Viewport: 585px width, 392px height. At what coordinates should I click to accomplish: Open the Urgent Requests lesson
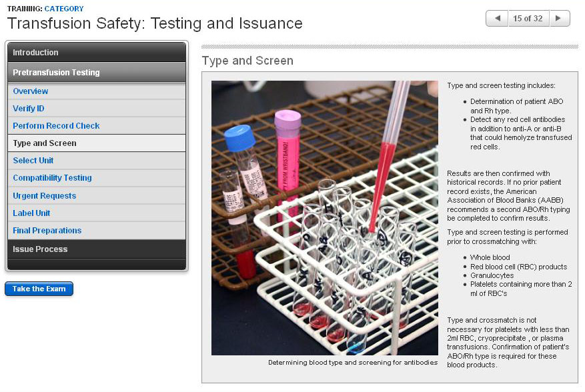[44, 196]
